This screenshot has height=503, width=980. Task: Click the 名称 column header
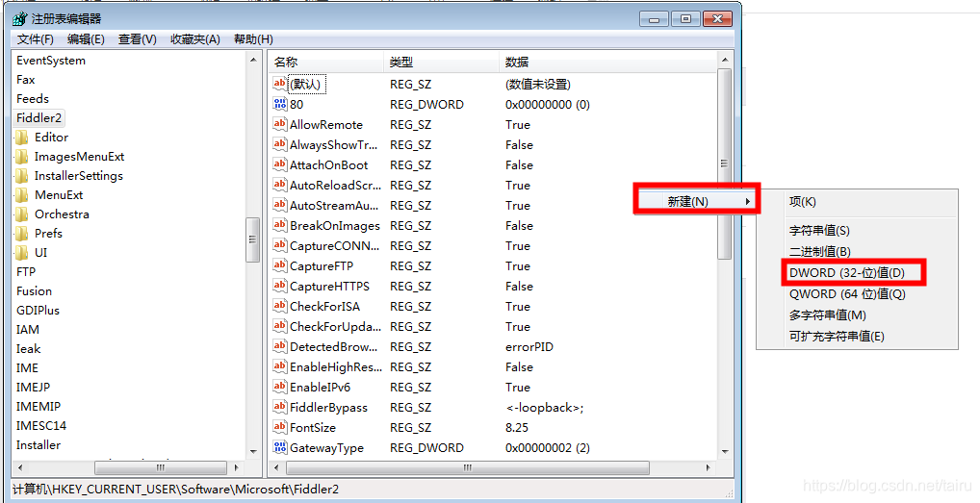[x=326, y=62]
